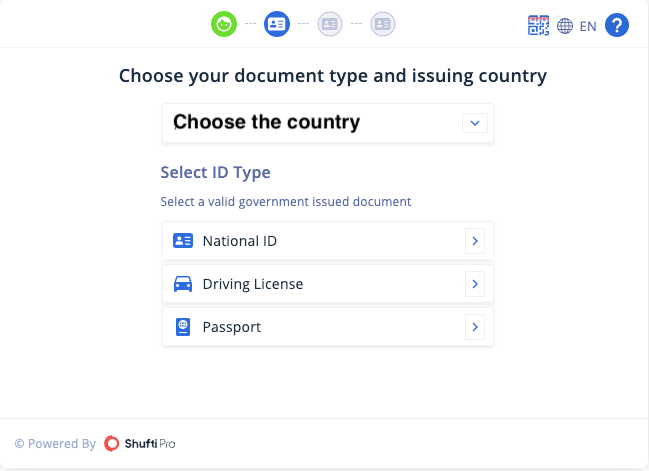Click the Driving License car icon
Viewport: 649px width, 471px height.
click(x=183, y=284)
